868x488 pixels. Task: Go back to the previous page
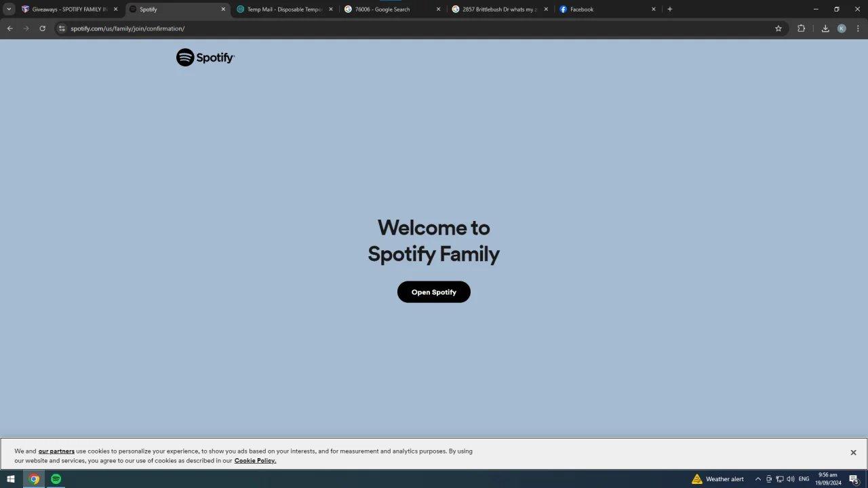pyautogui.click(x=9, y=28)
